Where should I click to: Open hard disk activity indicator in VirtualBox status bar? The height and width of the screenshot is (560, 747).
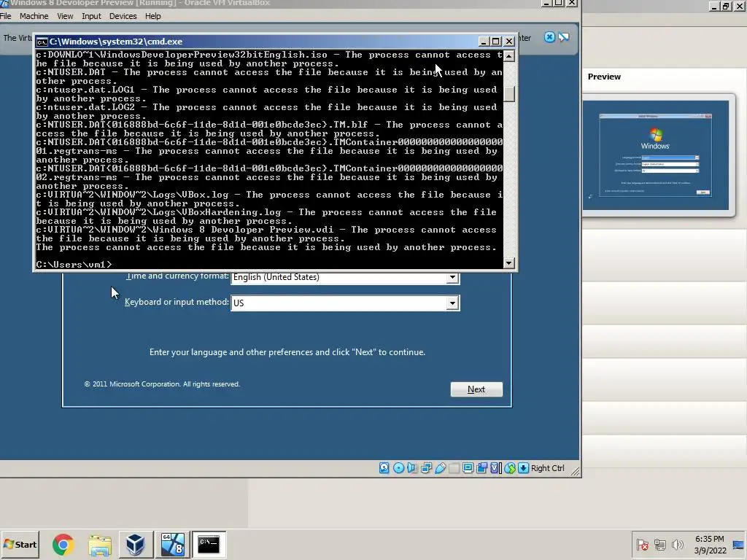click(x=384, y=468)
